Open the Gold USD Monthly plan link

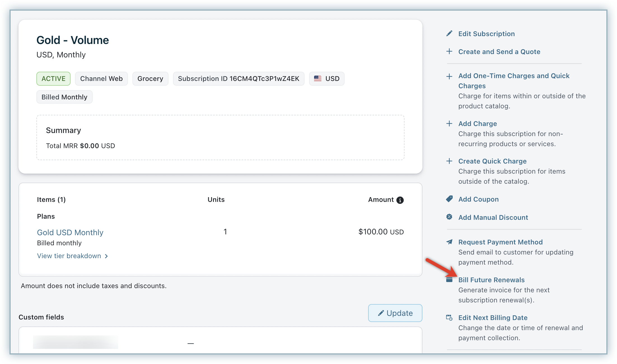click(70, 232)
